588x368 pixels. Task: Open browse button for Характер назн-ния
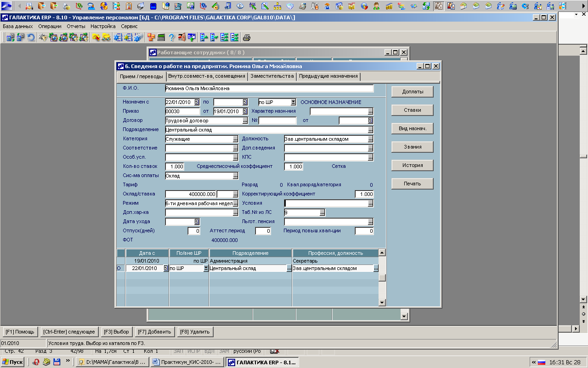(x=370, y=111)
